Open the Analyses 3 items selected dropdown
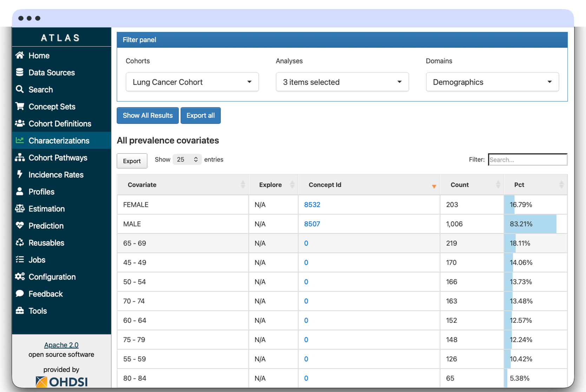The image size is (586, 392). coord(342,82)
